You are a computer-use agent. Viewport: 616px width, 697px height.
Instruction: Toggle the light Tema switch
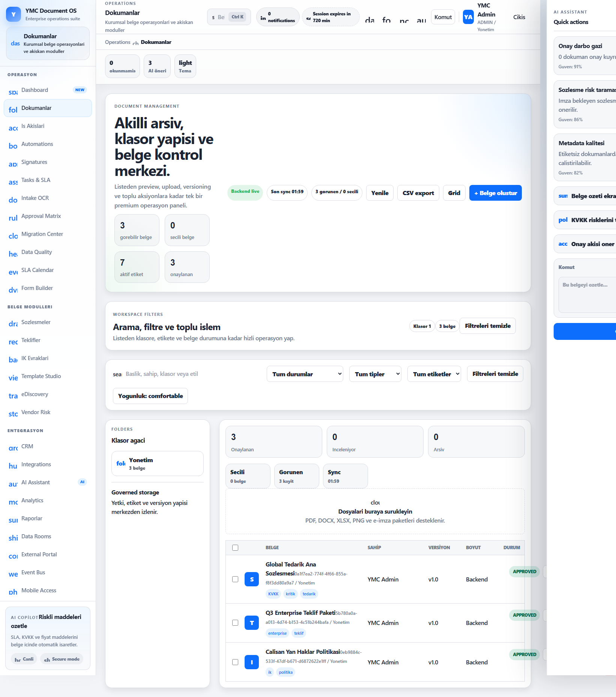(x=185, y=66)
